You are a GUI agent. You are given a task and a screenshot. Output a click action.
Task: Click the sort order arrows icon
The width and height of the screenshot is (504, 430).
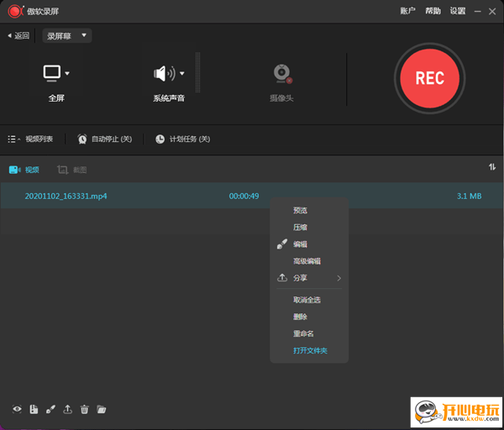click(492, 167)
